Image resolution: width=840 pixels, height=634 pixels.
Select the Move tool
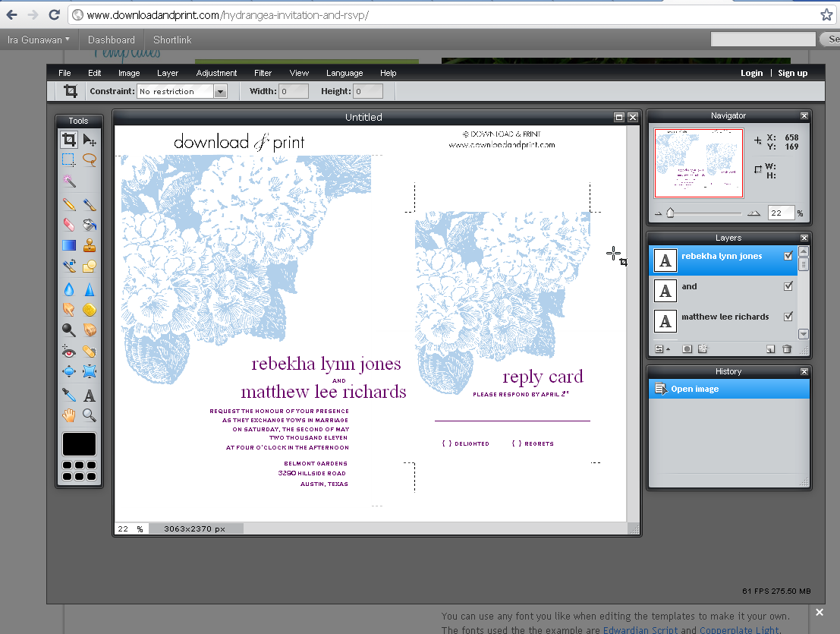pos(90,140)
